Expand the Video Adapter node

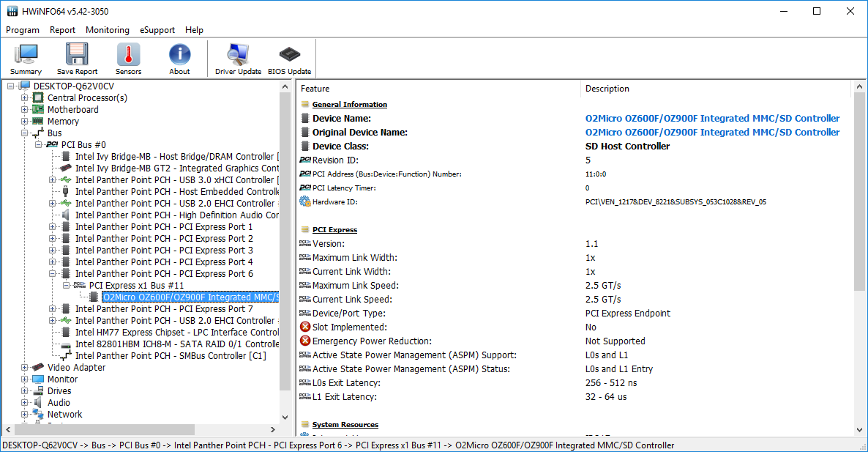pyautogui.click(x=24, y=367)
